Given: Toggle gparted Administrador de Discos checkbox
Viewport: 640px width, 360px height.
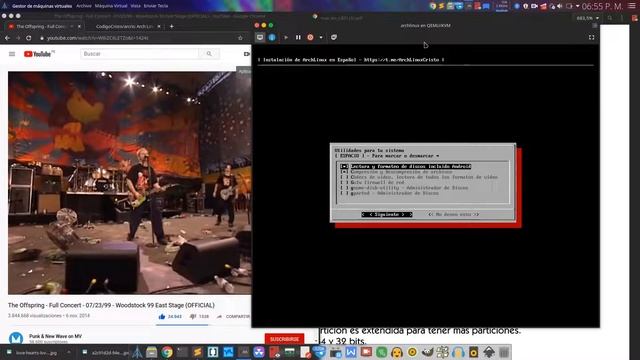Looking at the screenshot, I should click(x=344, y=193).
